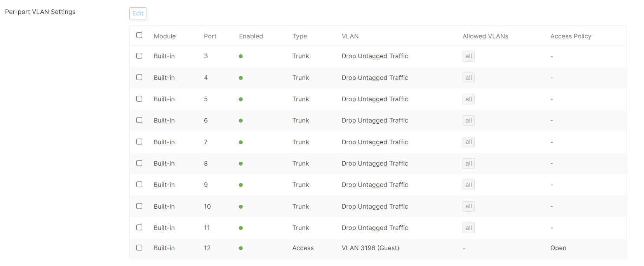Click the Module column header

click(x=164, y=36)
